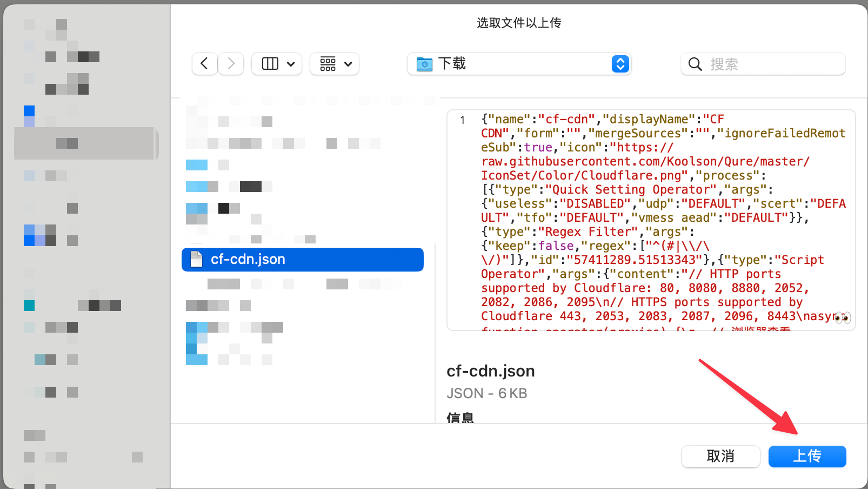Click the 搜索 search field
Viewport: 868px width, 489px height.
pyautogui.click(x=763, y=64)
